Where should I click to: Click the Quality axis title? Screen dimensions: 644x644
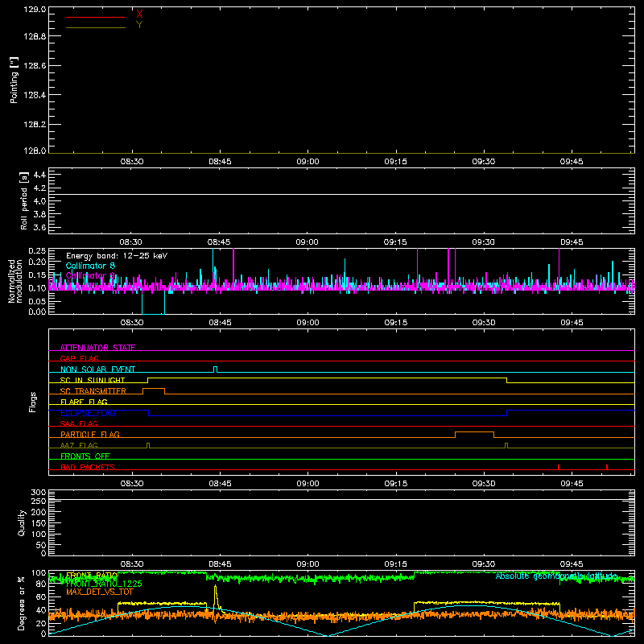22,522
